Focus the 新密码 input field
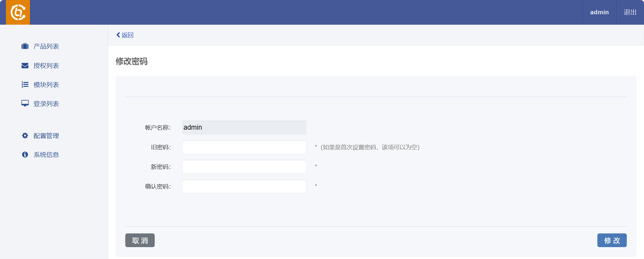Image resolution: width=644 pixels, height=259 pixels. 244,167
